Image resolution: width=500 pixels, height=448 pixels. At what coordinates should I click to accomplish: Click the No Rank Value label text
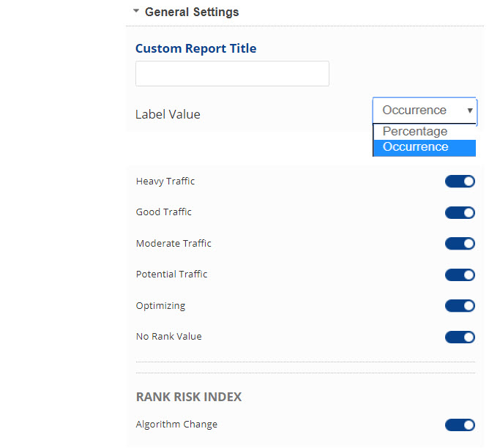(x=168, y=337)
